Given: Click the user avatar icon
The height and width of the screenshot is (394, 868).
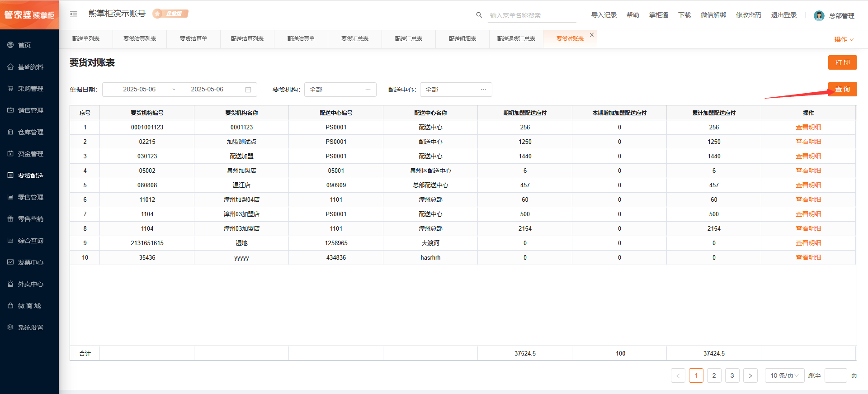Looking at the screenshot, I should pyautogui.click(x=819, y=16).
